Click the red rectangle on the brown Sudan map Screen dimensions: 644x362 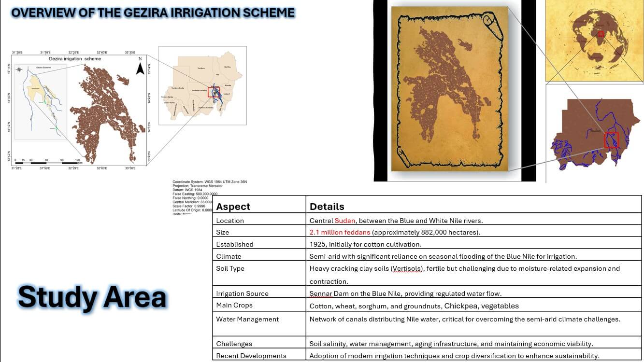tap(612, 140)
